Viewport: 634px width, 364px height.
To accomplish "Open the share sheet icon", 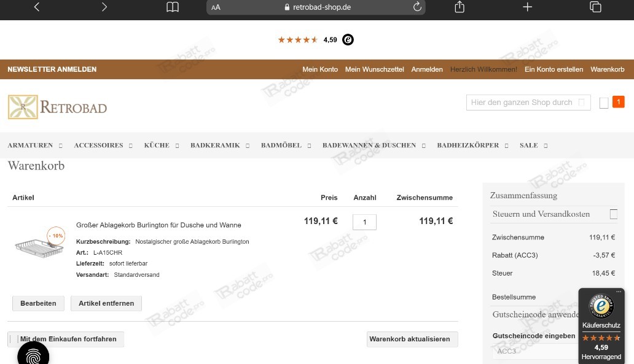I will tap(460, 7).
